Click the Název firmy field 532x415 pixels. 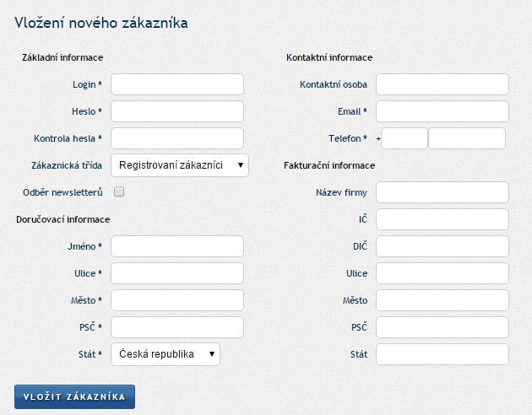pyautogui.click(x=442, y=192)
